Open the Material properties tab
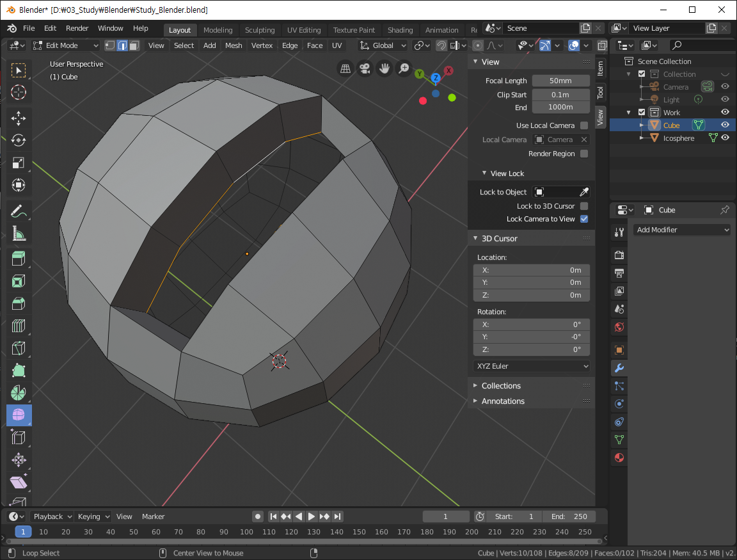The width and height of the screenshot is (737, 560). [619, 458]
